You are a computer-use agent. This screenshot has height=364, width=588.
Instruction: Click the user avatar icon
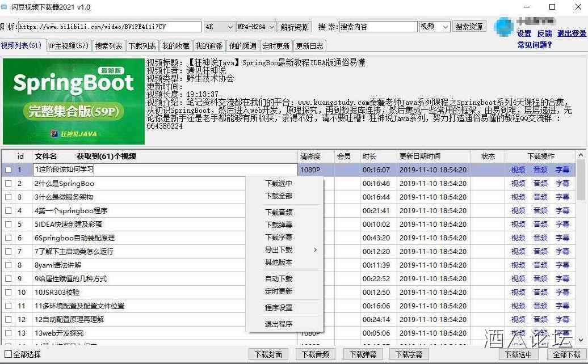coord(503,27)
